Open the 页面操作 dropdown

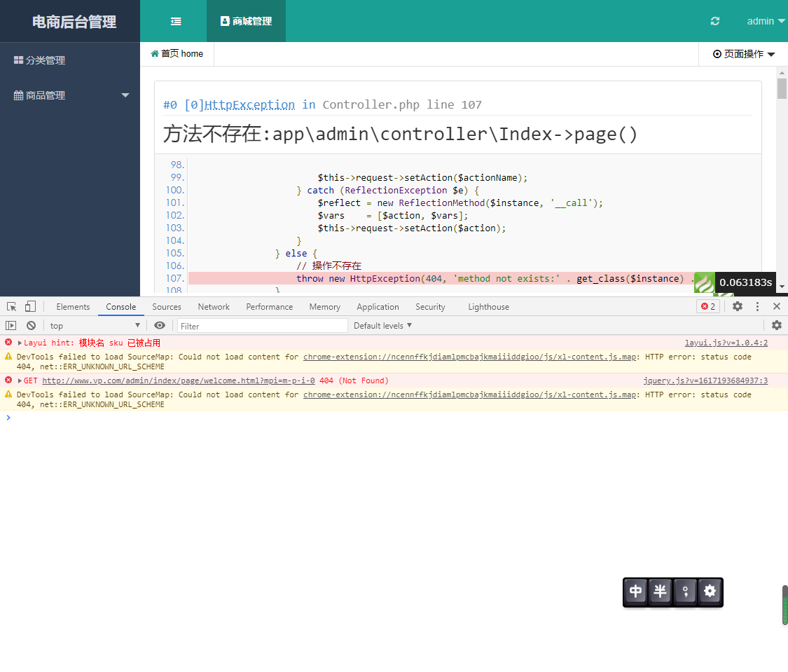(x=744, y=54)
